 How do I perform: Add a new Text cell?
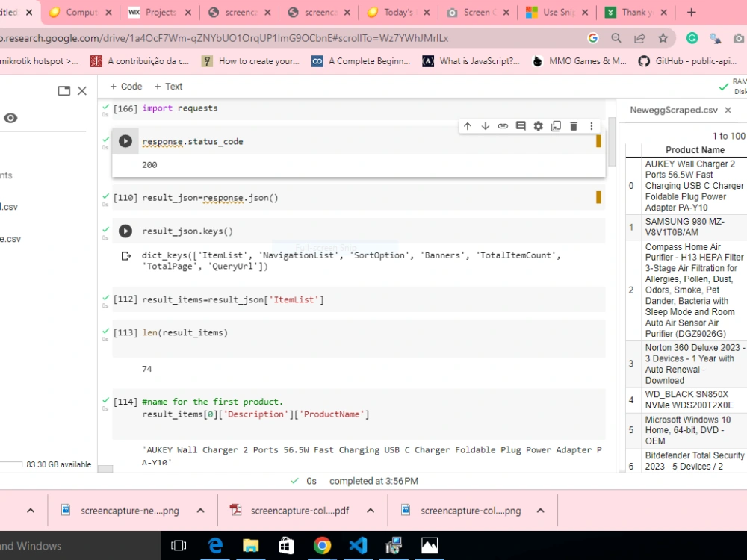point(168,86)
